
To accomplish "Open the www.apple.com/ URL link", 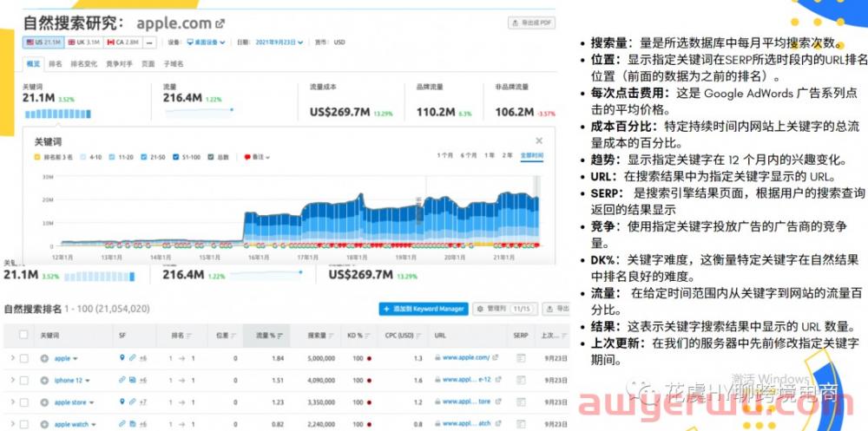I will (x=465, y=358).
